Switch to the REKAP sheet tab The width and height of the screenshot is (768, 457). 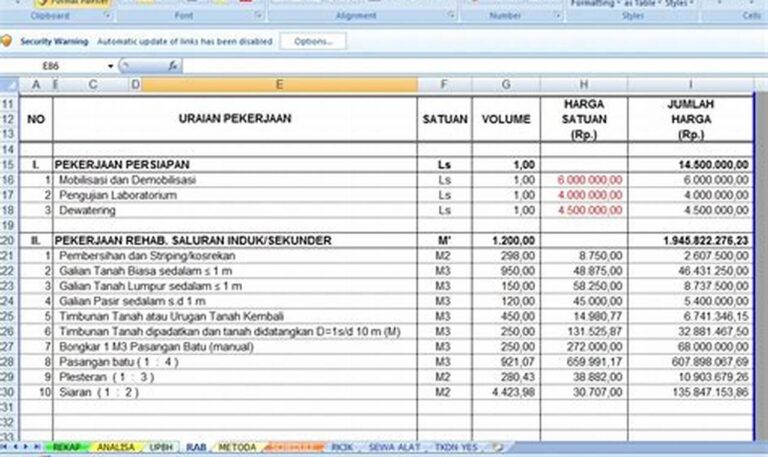(x=66, y=447)
